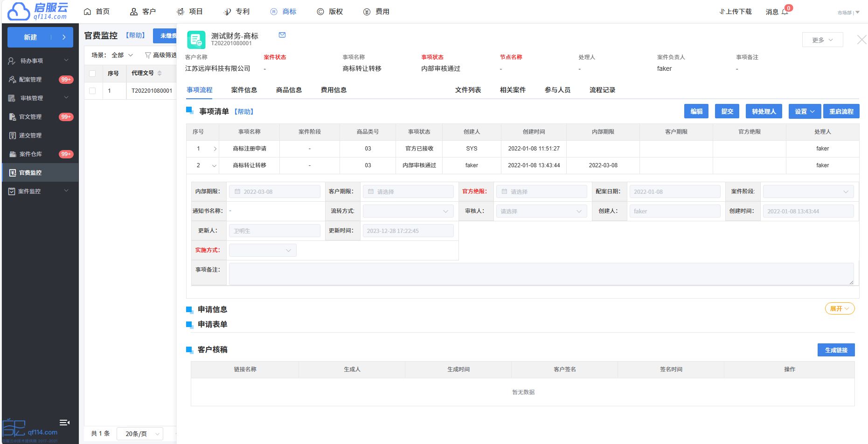This screenshot has width=868, height=444.
Task: Click the 待办事项 sidebar icon
Action: click(12, 61)
